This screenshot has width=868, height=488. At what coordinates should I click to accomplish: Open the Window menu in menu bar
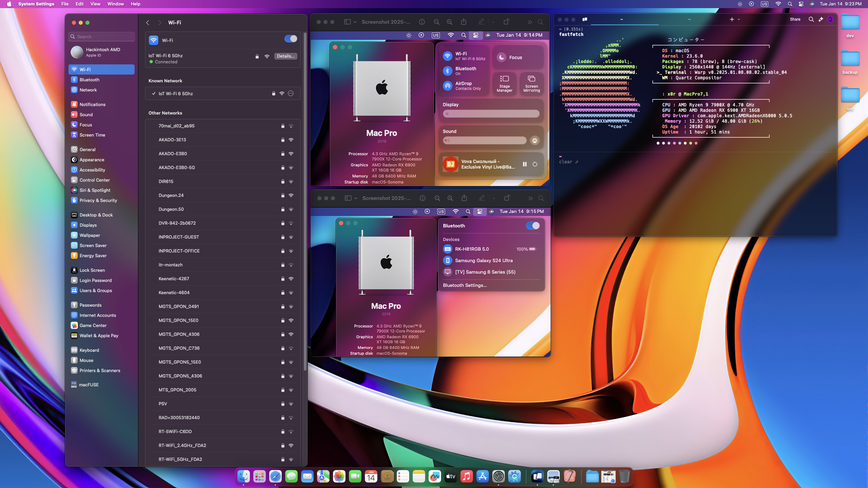pos(115,4)
